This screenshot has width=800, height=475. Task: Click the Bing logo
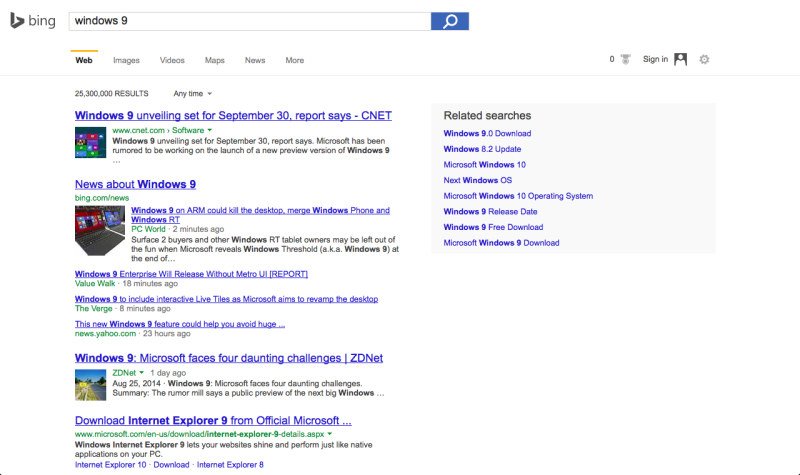tap(33, 21)
